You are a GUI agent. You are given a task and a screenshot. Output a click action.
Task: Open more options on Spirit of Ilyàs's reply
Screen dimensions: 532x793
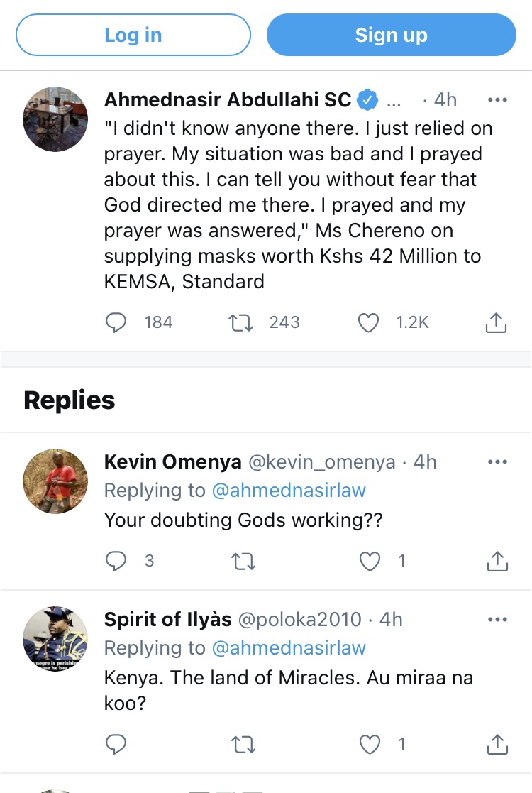(497, 620)
